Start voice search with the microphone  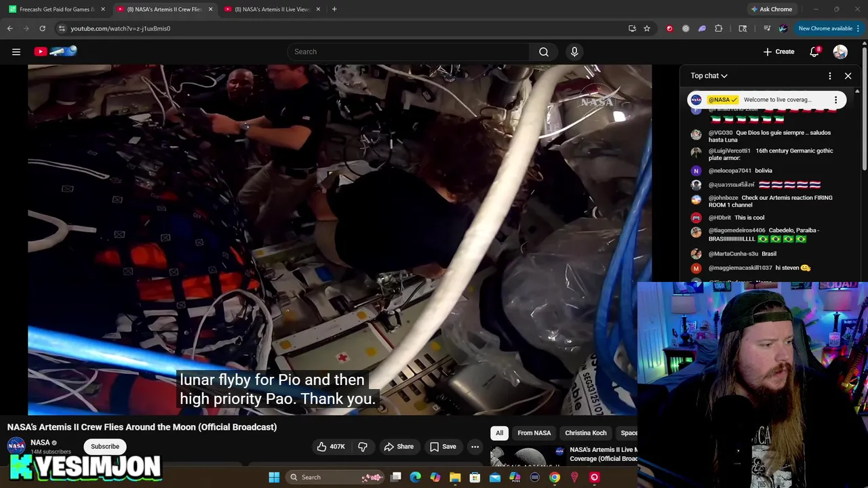point(574,52)
